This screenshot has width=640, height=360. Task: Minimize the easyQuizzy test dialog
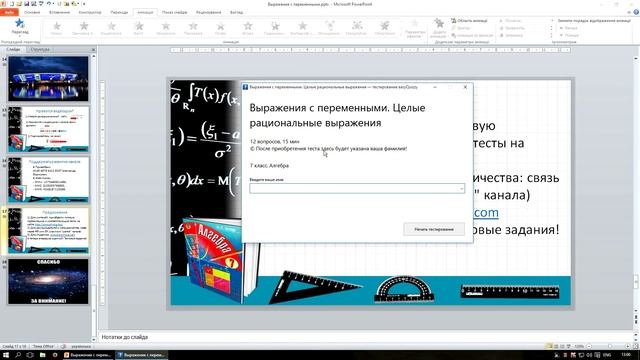click(435, 87)
